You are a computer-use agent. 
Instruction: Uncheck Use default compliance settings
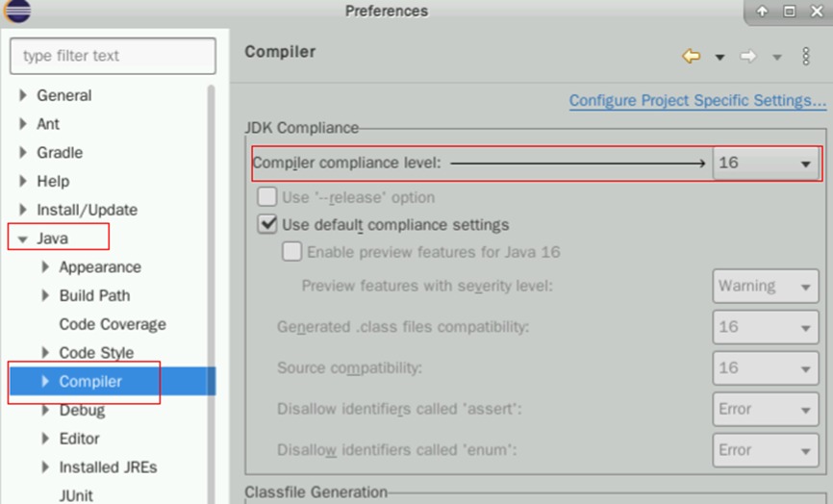click(x=266, y=225)
